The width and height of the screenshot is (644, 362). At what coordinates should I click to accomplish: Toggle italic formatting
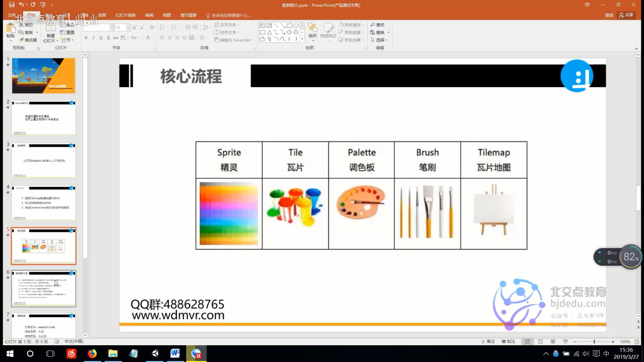93,38
